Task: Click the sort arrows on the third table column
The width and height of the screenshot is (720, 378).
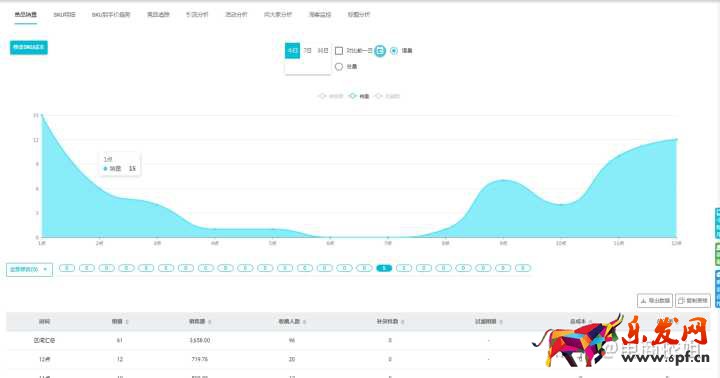Action: [209, 322]
